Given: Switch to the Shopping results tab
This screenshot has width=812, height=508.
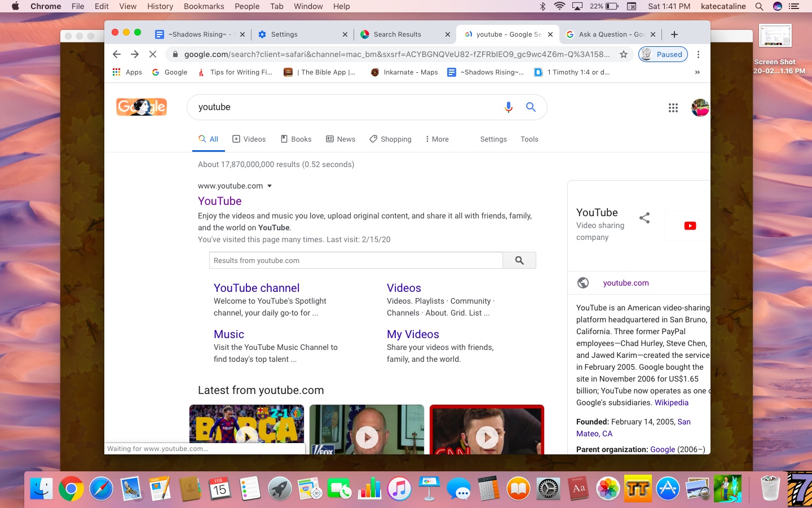Looking at the screenshot, I should 390,139.
